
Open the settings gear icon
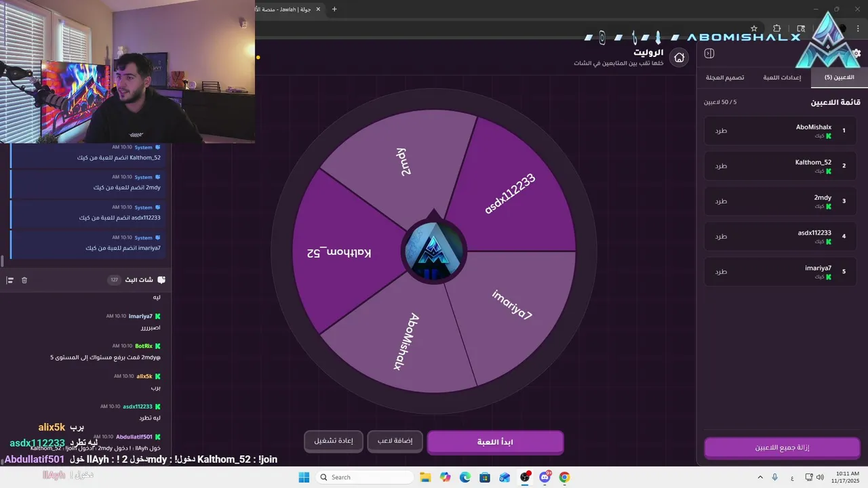point(856,53)
